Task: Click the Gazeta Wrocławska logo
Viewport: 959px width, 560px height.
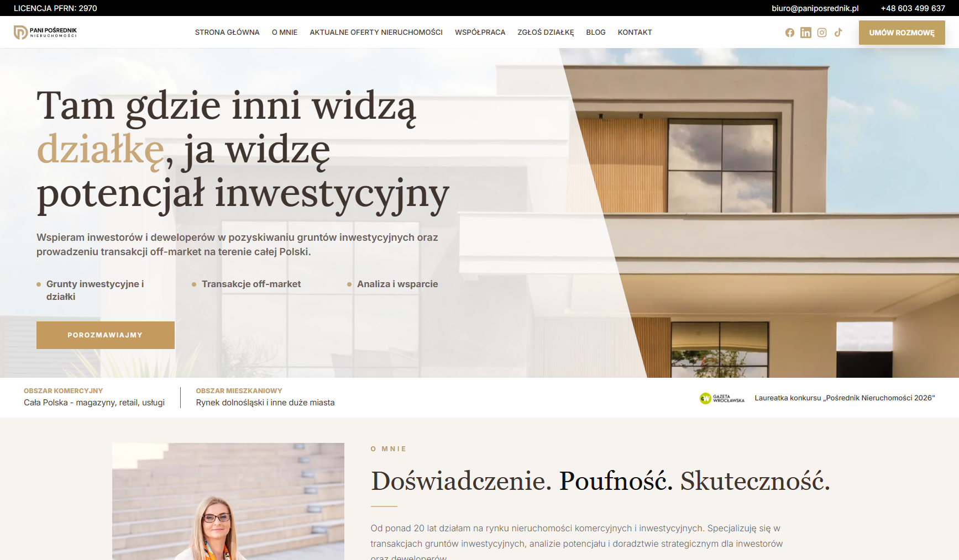Action: pos(722,398)
